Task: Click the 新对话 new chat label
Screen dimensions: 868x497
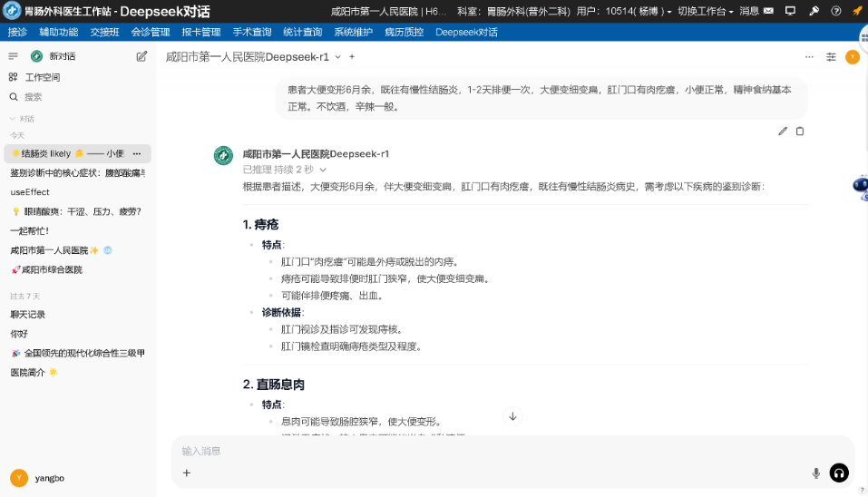Action: pos(62,56)
